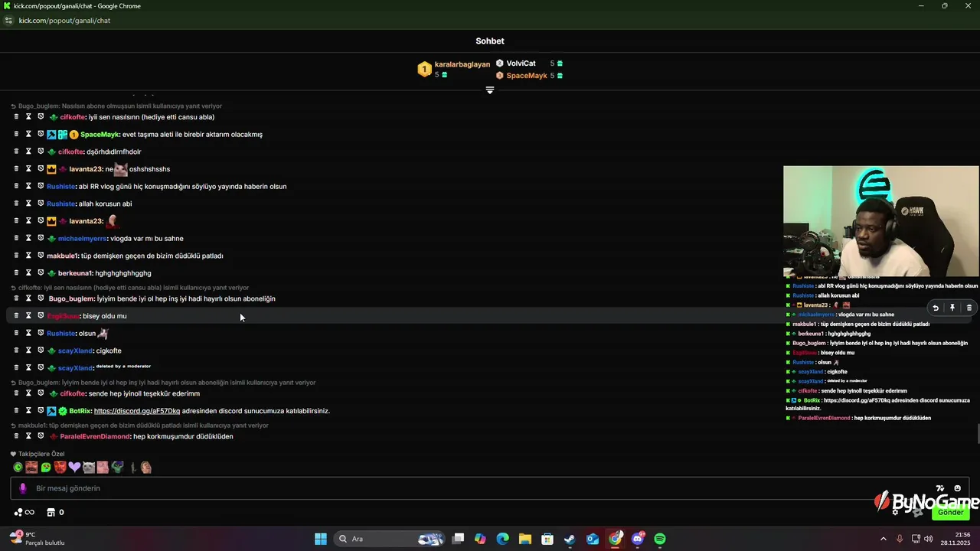Click SpaceMayk in the top gifters leaderboard

click(527, 76)
